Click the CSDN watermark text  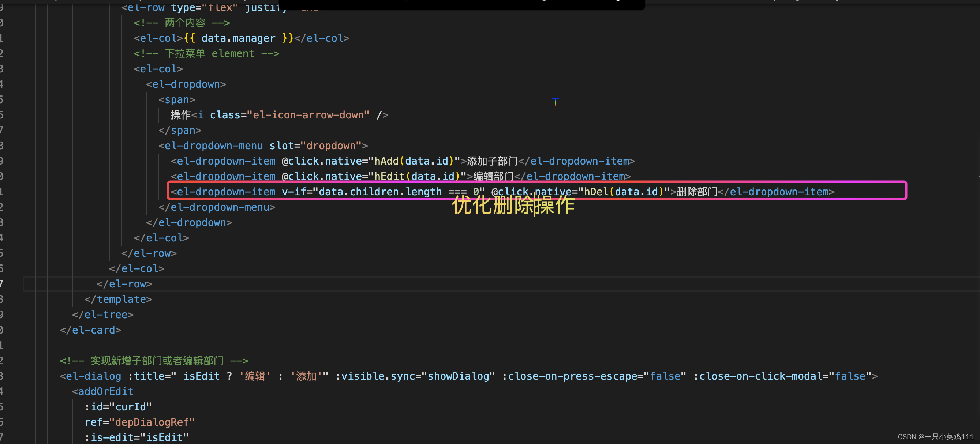click(x=935, y=436)
